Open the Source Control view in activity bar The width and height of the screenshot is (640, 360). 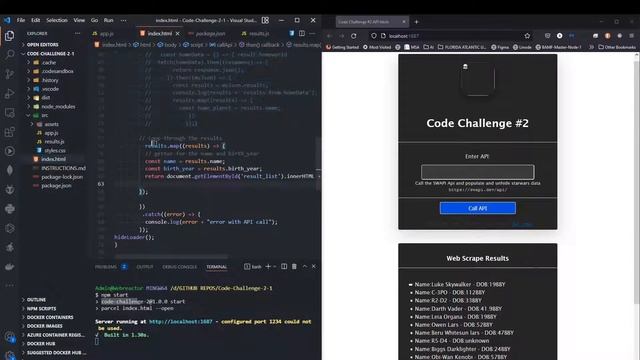9,73
